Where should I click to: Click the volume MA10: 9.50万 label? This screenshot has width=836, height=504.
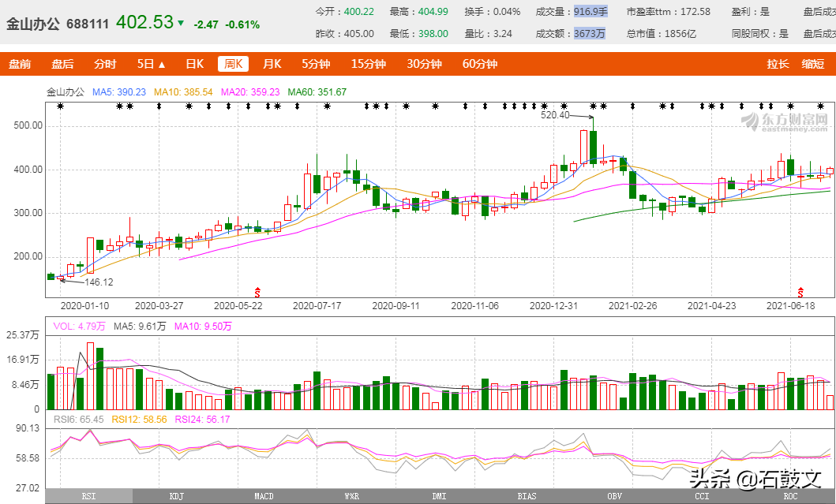point(203,326)
